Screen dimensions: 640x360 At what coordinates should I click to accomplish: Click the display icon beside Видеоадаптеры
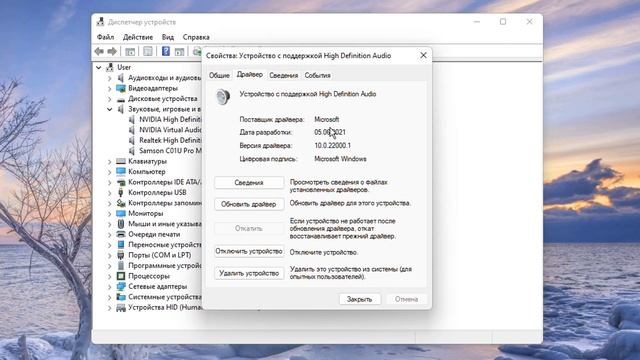pyautogui.click(x=120, y=88)
